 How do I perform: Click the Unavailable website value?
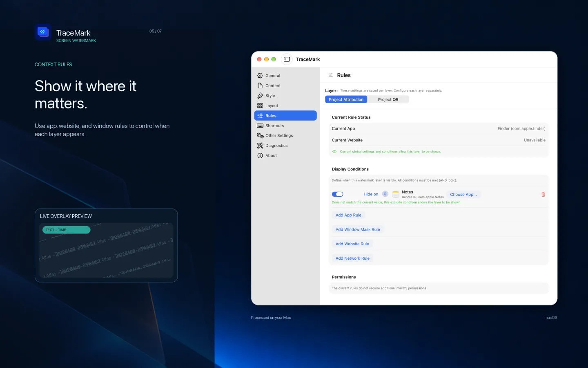535,140
